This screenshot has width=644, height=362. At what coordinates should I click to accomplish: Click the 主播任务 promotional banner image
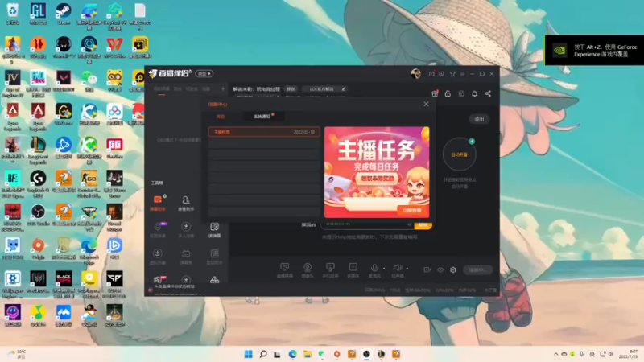pyautogui.click(x=377, y=172)
